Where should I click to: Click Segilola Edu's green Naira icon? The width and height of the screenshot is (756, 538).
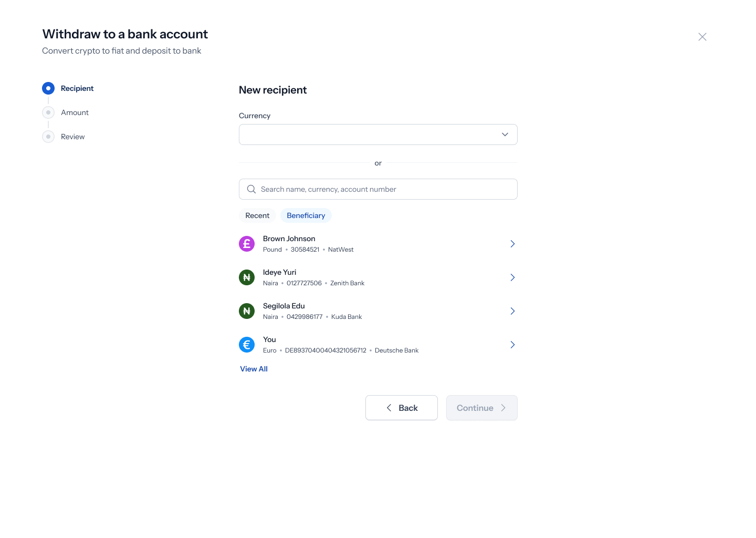point(247,311)
